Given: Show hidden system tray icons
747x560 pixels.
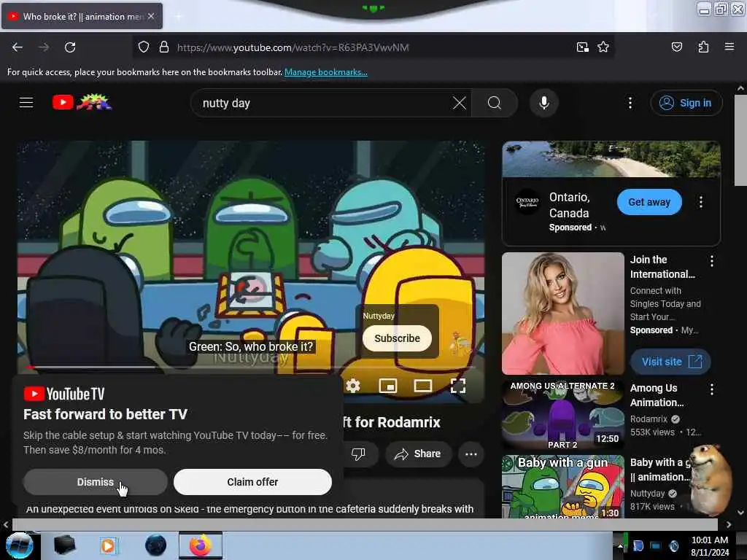Looking at the screenshot, I should tap(620, 546).
